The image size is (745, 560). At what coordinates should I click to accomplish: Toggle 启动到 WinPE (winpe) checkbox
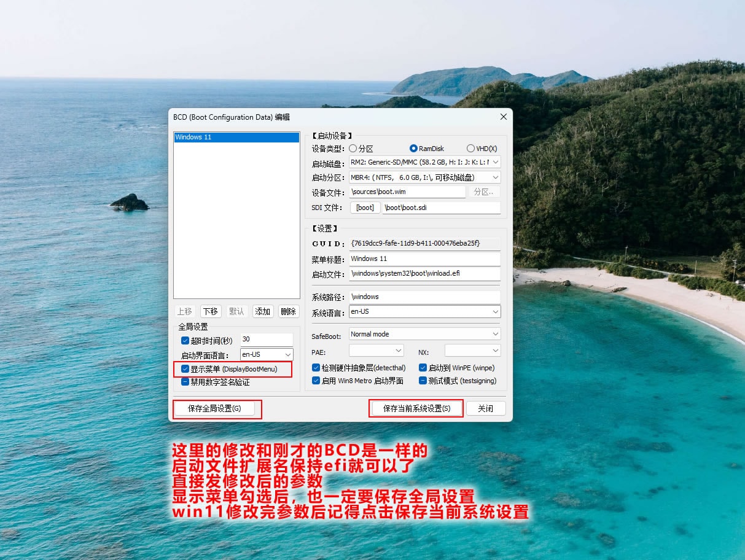point(423,368)
